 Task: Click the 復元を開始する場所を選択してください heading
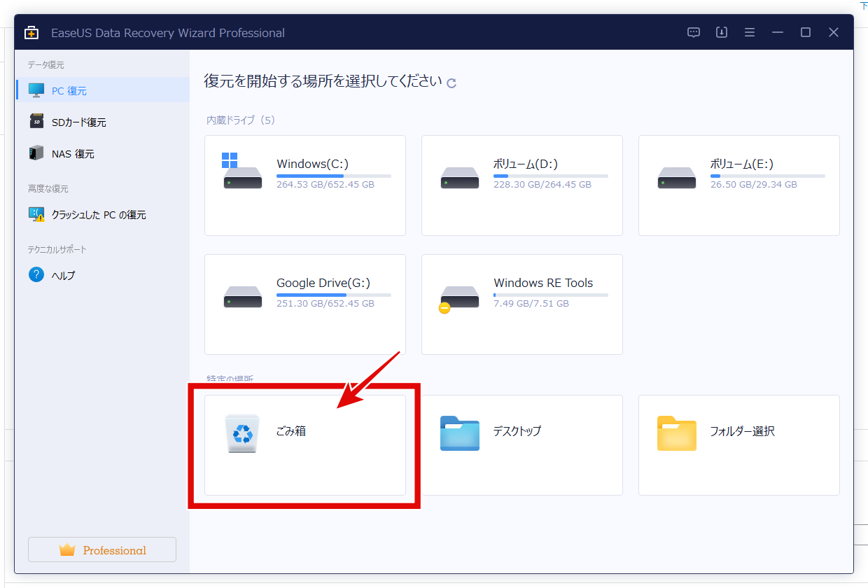click(323, 80)
